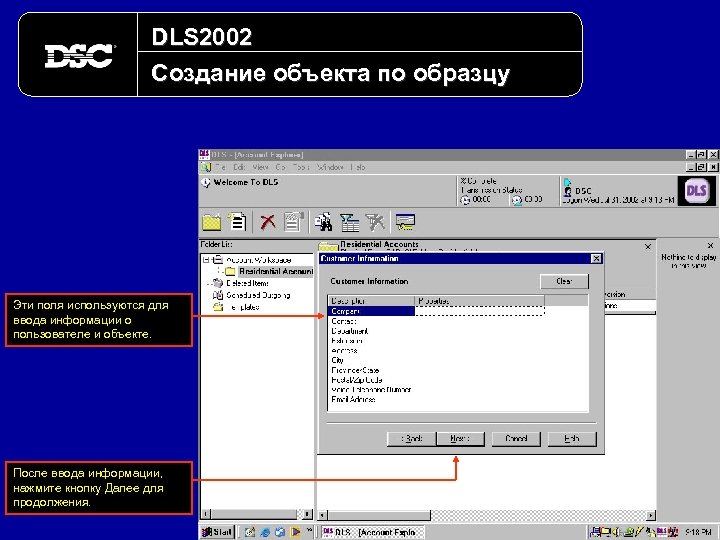Click the red X Delete toolbar icon
Viewport: 720px width, 540px height.
[x=268, y=222]
